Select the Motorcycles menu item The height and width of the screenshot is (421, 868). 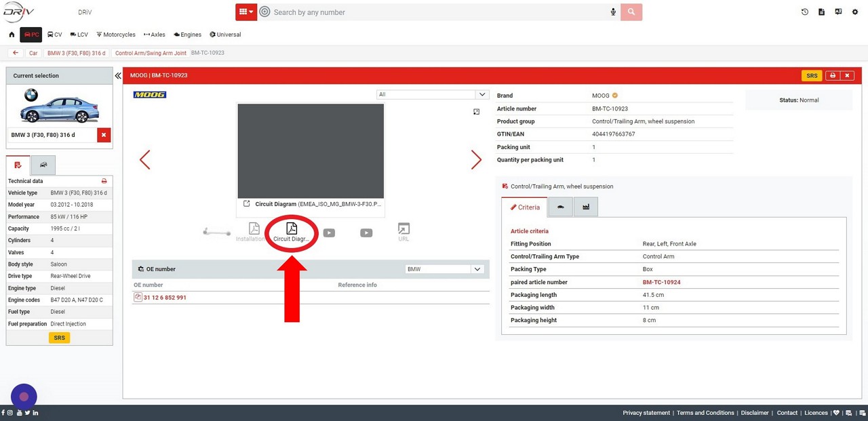tap(116, 35)
